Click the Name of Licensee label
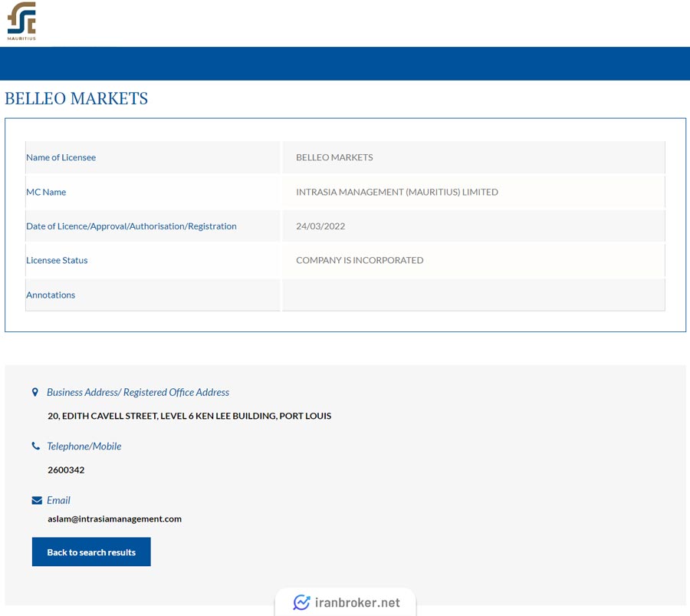 tap(61, 157)
